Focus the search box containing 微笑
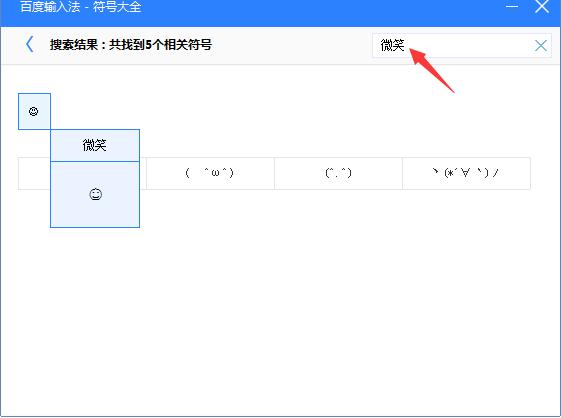Viewport: 561px width, 418px height. click(462, 45)
